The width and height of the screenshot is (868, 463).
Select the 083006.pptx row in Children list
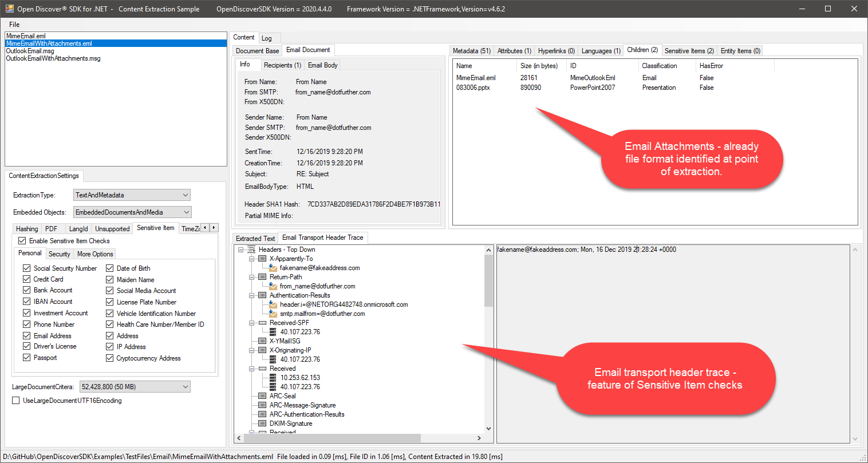point(473,88)
